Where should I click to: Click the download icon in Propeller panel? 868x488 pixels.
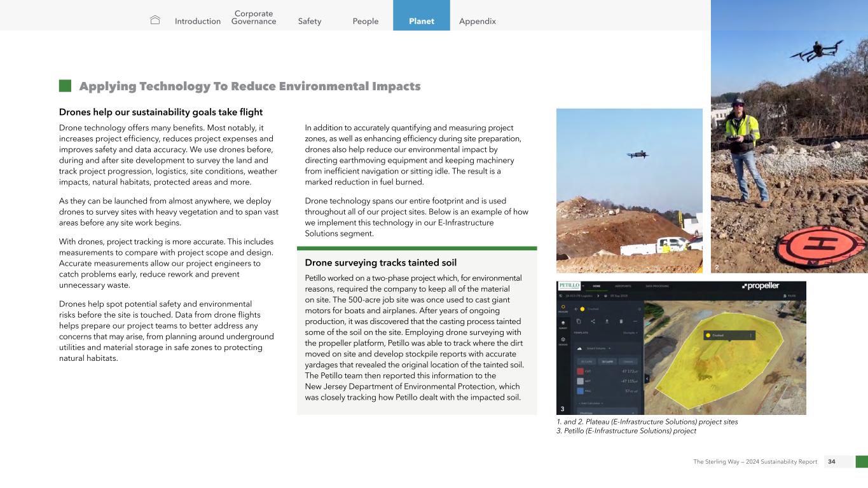coord(607,321)
